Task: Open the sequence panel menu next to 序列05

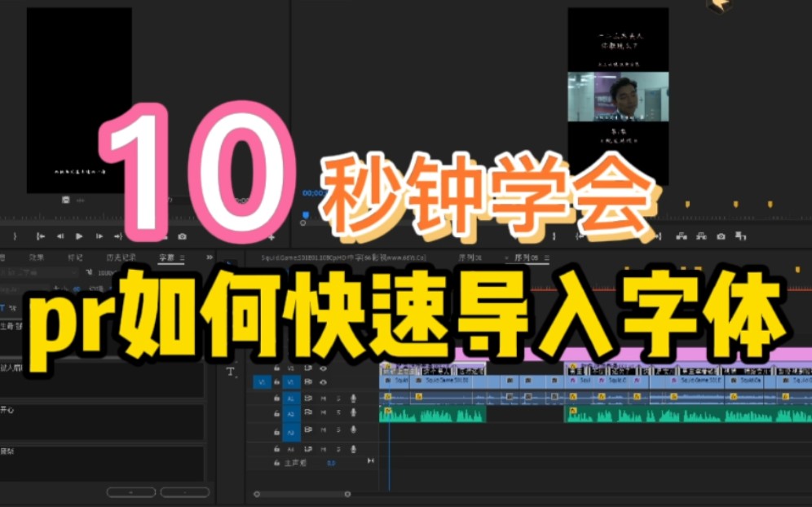Action: click(x=546, y=258)
